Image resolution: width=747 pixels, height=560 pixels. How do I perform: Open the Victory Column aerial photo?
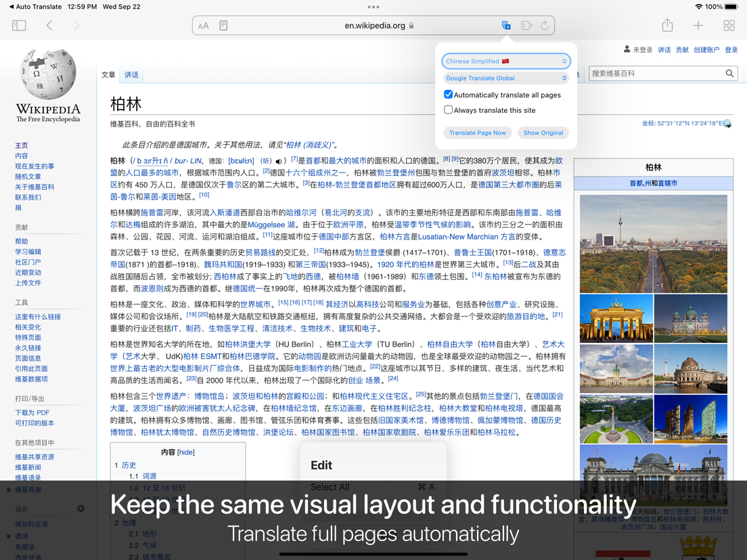pyautogui.click(x=616, y=419)
